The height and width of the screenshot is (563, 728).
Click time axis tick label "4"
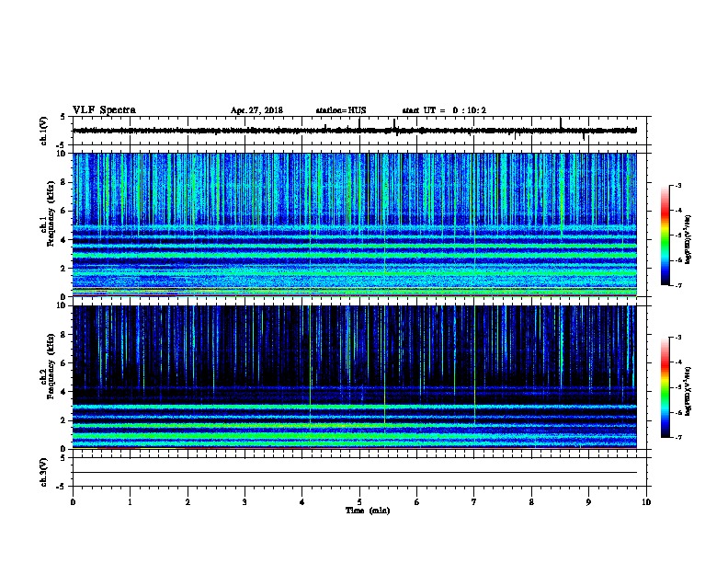pyautogui.click(x=302, y=501)
